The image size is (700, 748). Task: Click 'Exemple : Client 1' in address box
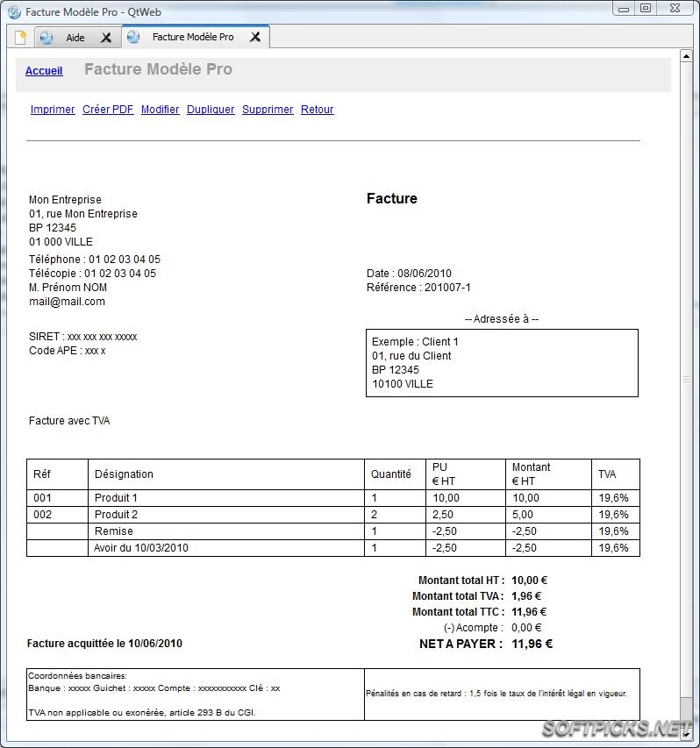click(415, 342)
